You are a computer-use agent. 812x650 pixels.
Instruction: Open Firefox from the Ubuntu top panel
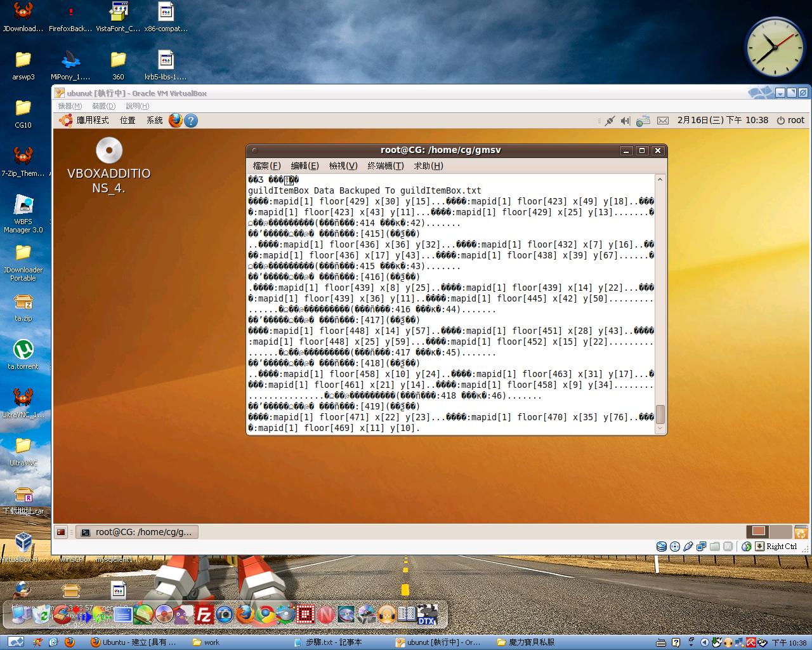(176, 120)
